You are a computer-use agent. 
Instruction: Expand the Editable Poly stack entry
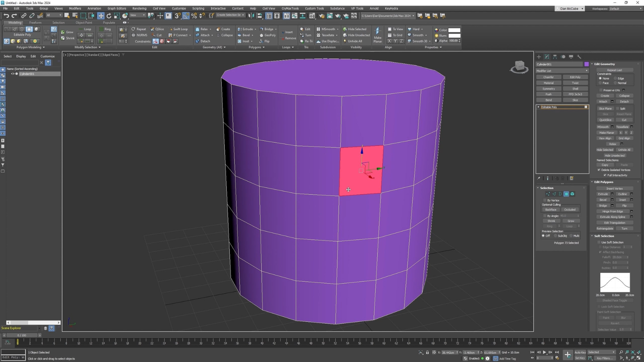coord(539,107)
